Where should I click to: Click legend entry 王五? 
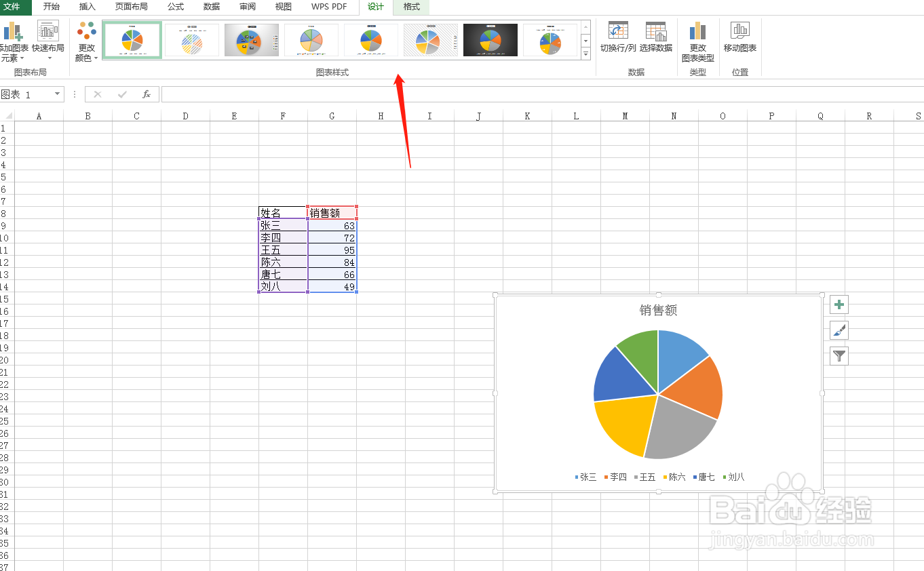click(x=644, y=477)
